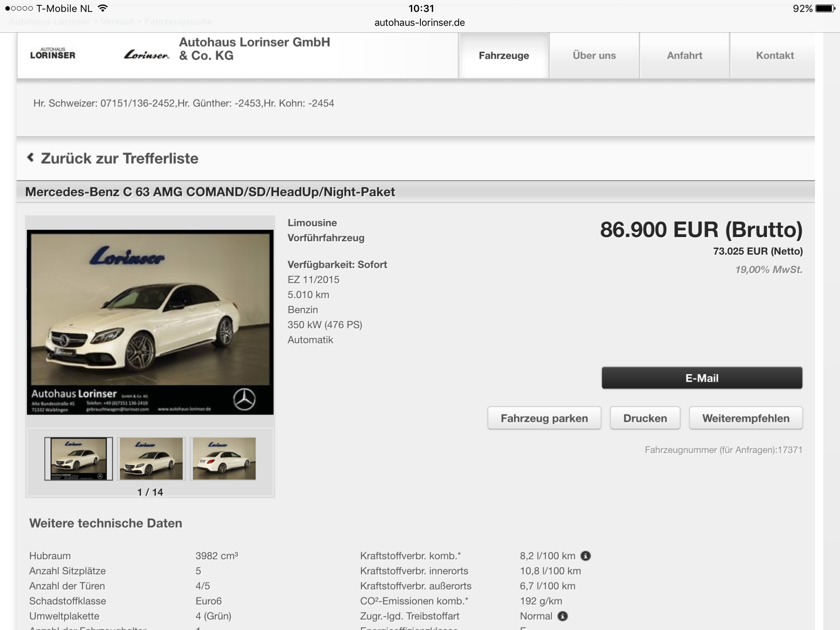Tap the info icon beside Normal fuel type
Viewport: 840px width, 630px height.
pyautogui.click(x=563, y=616)
